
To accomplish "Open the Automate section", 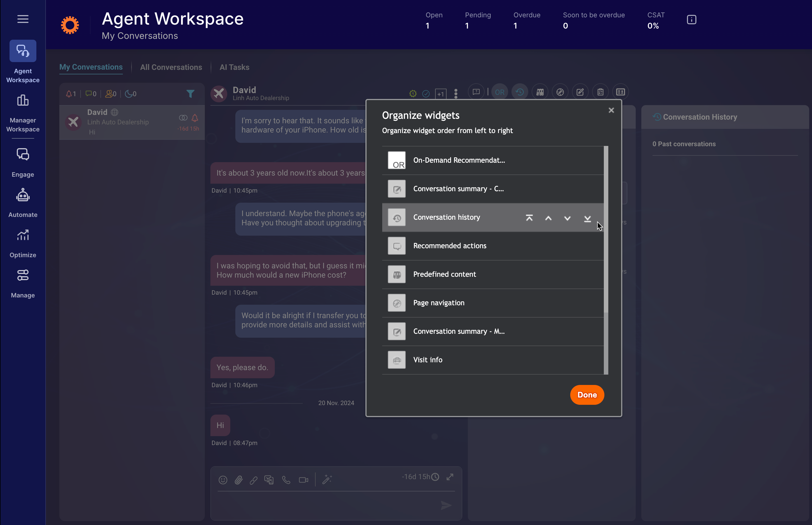I will [23, 203].
